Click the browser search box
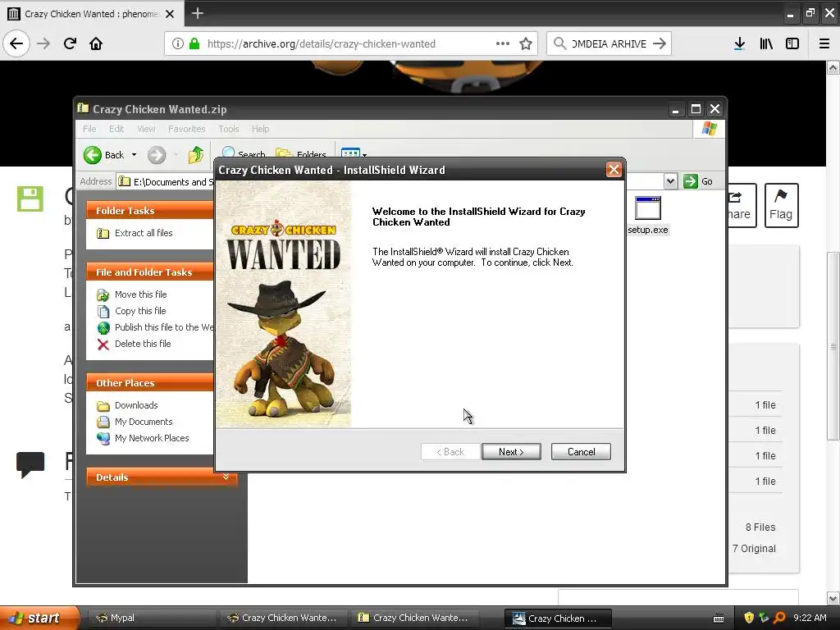 pos(609,44)
